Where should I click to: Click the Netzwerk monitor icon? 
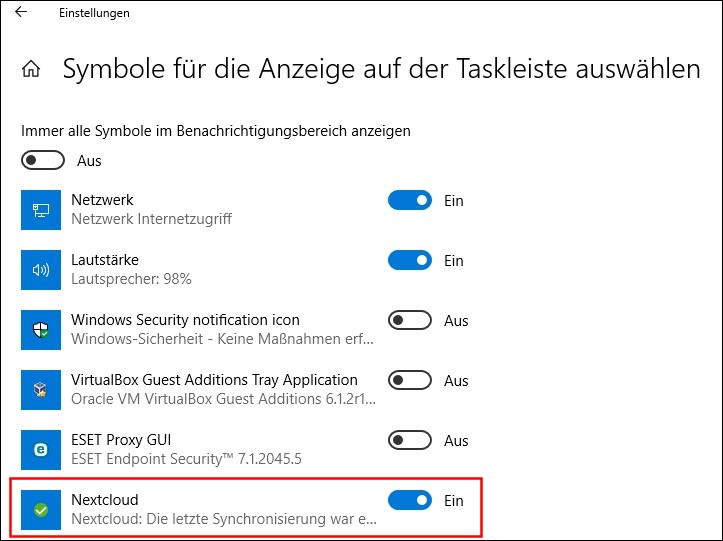[41, 210]
